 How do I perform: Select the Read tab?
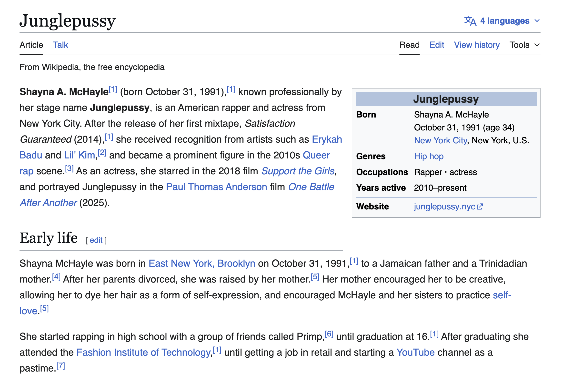(x=409, y=45)
